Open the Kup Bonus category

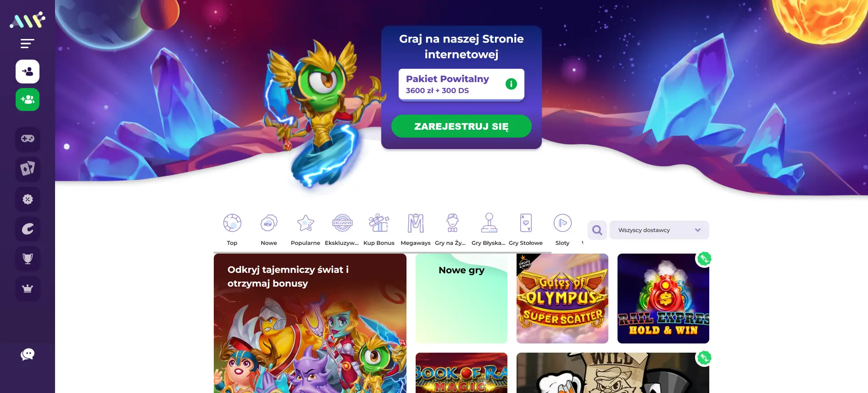pos(379,230)
